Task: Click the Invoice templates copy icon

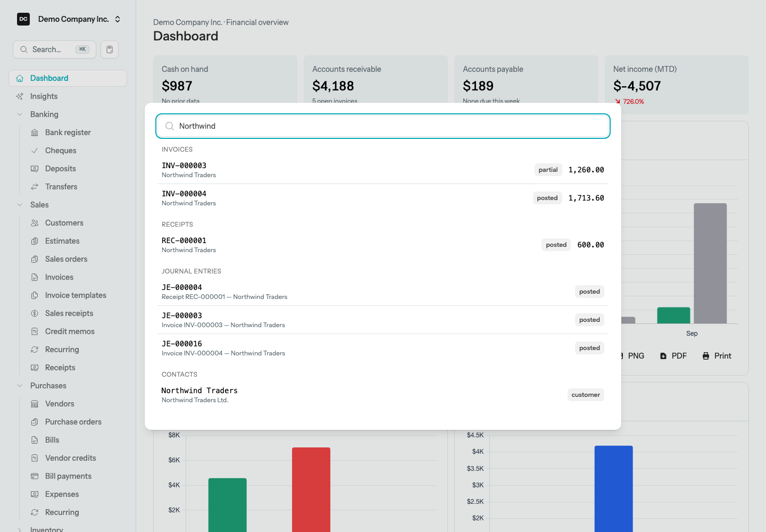Action: coord(35,295)
